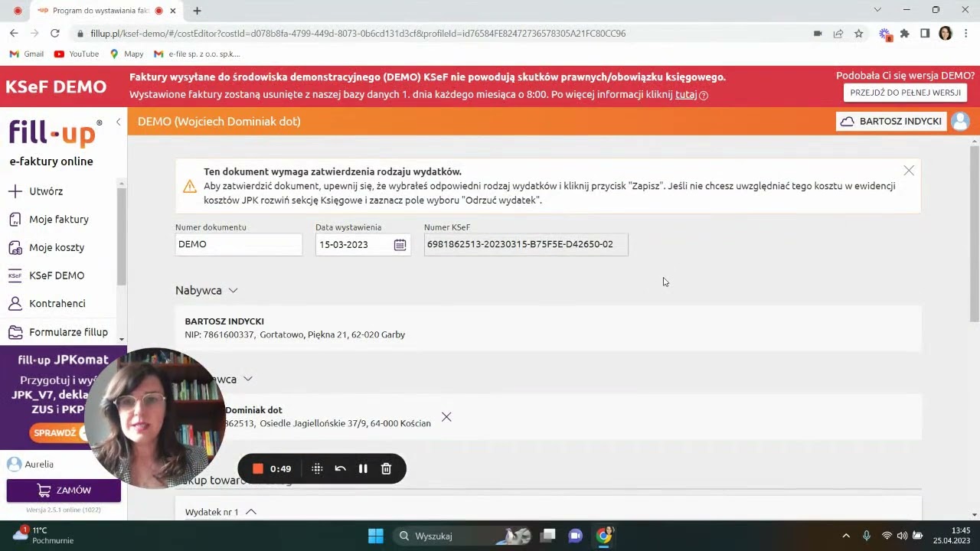Click the address bar URL
980x551 pixels.
pyautogui.click(x=358, y=34)
